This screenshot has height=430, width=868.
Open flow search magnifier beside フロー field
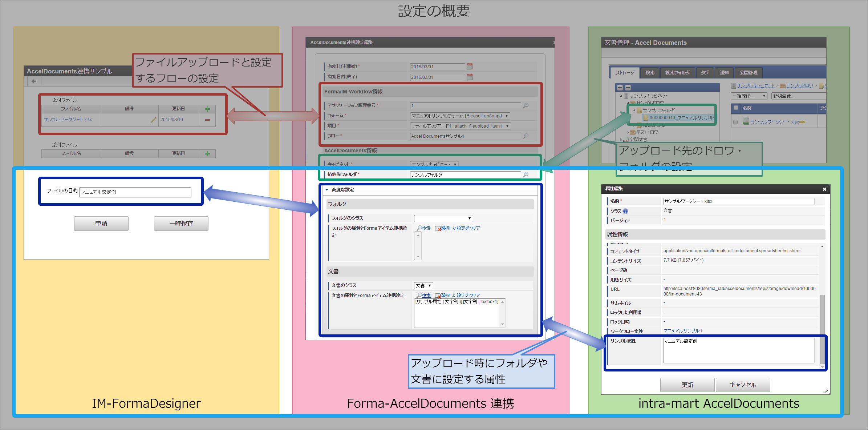[x=526, y=136]
